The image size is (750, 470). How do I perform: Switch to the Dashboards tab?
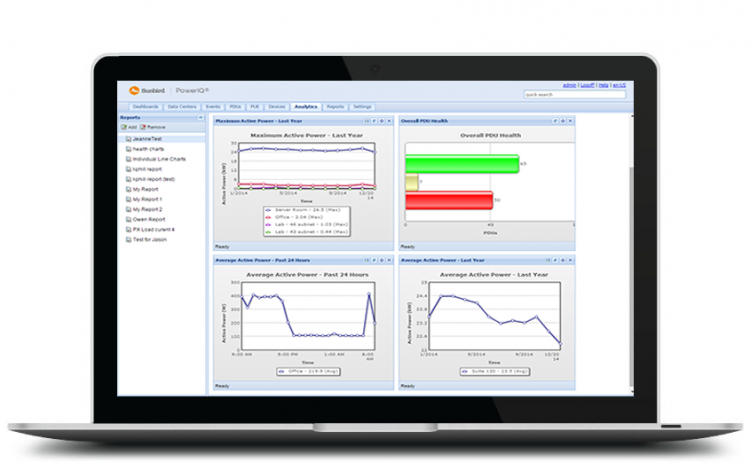tap(144, 105)
